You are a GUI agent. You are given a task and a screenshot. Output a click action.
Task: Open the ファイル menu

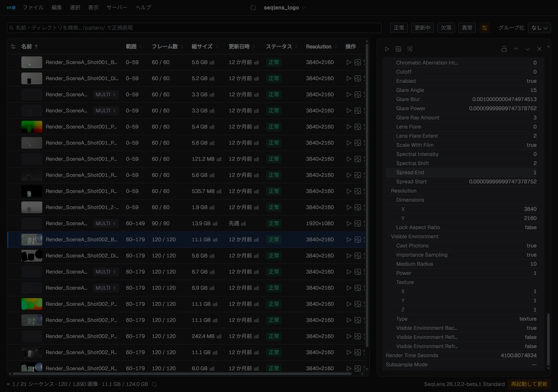coord(33,8)
